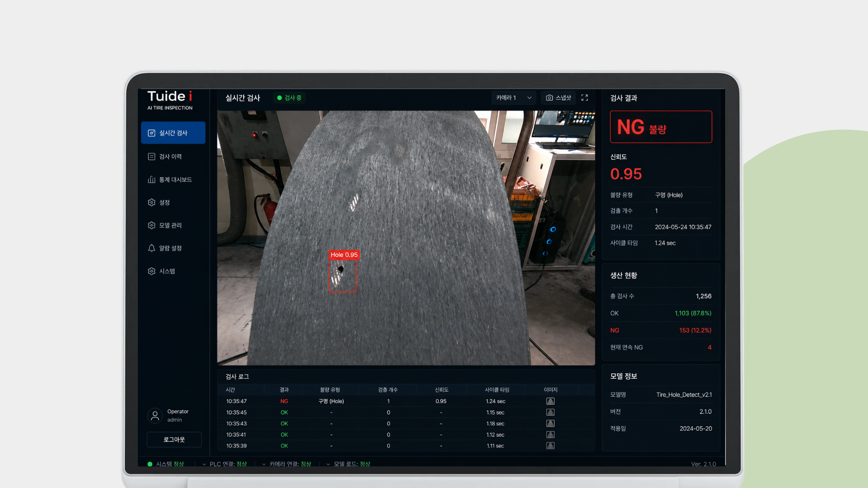
Task: Click model name Tire_Hole_Detect_v2.1
Action: coord(684,394)
